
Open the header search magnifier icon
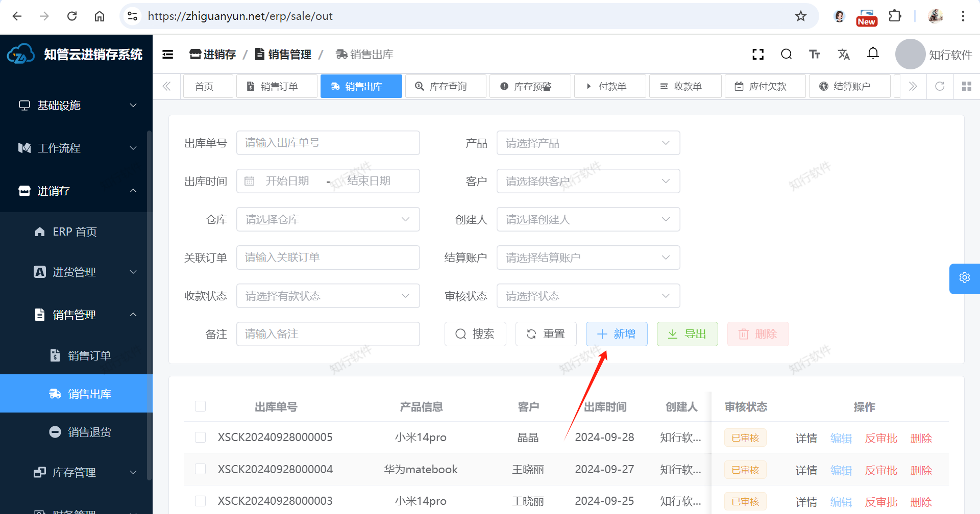(786, 55)
